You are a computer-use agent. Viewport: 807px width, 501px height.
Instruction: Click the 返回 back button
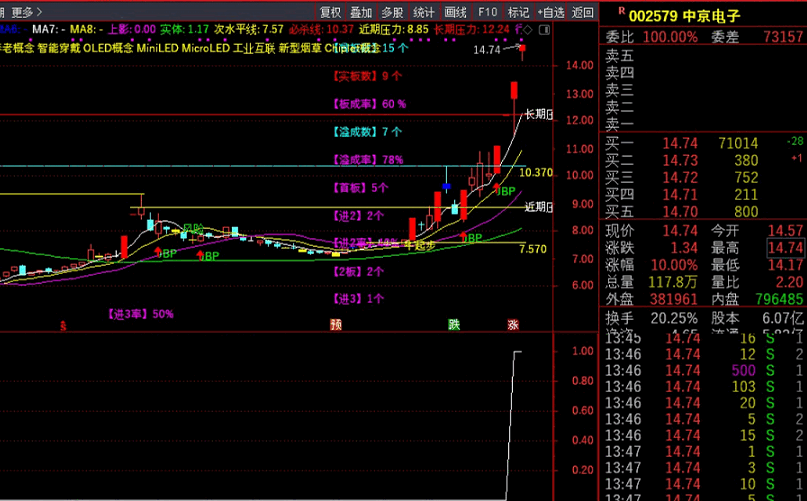(583, 12)
